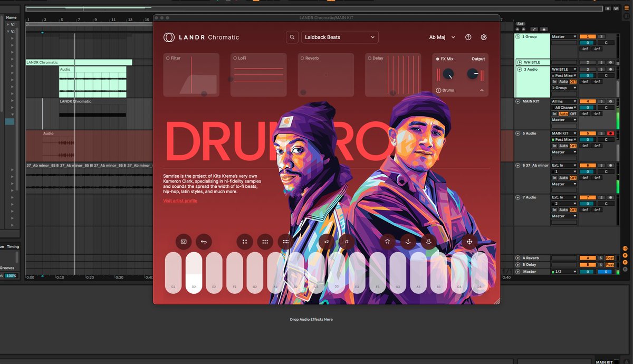Click the A Reverb Post button
633x364 pixels.
click(610, 258)
